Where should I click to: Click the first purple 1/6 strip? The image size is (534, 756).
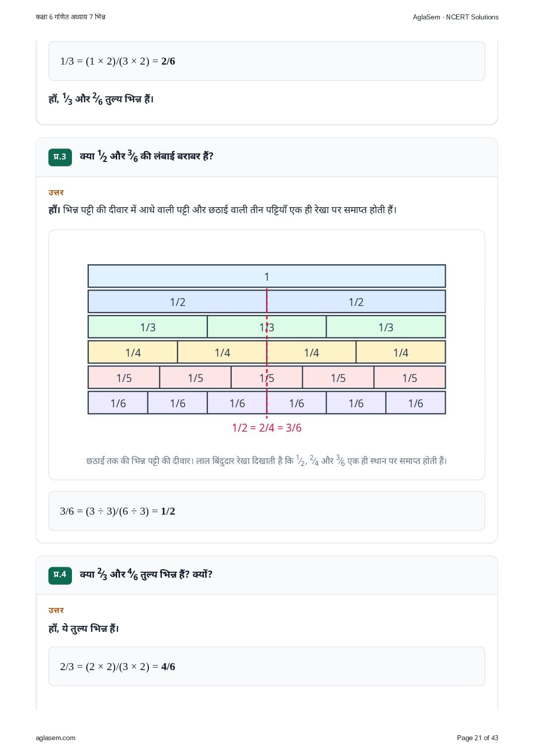[118, 403]
